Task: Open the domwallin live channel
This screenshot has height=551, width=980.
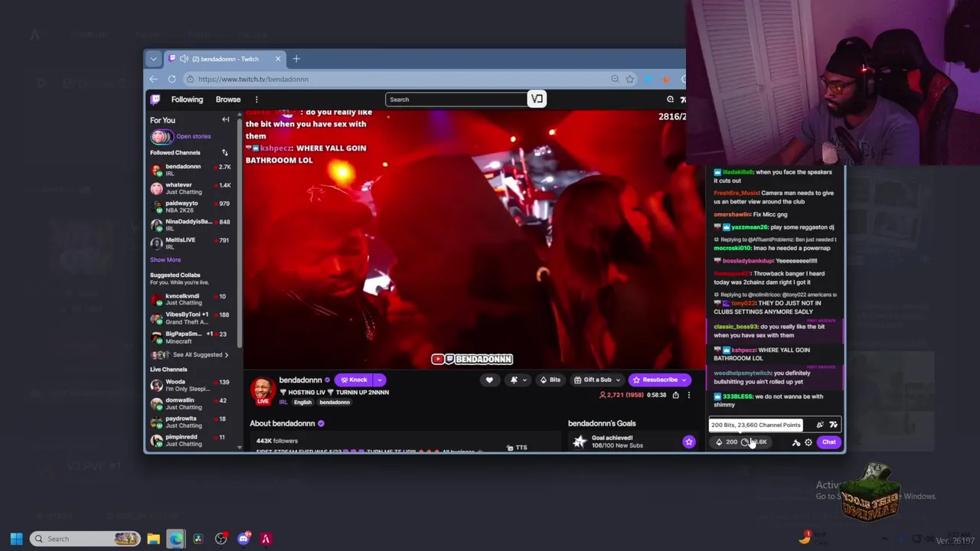Action: (x=191, y=403)
